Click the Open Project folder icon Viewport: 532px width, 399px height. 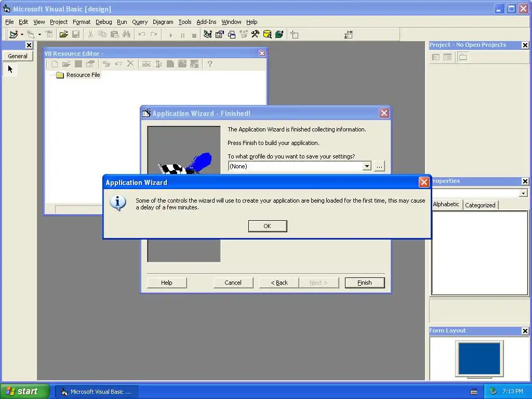click(x=64, y=34)
